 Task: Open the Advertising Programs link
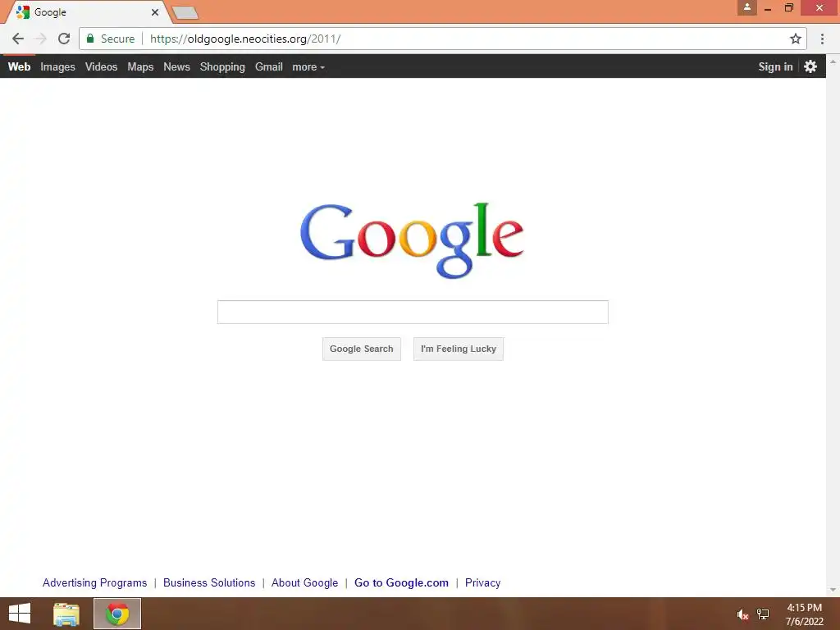coord(95,583)
